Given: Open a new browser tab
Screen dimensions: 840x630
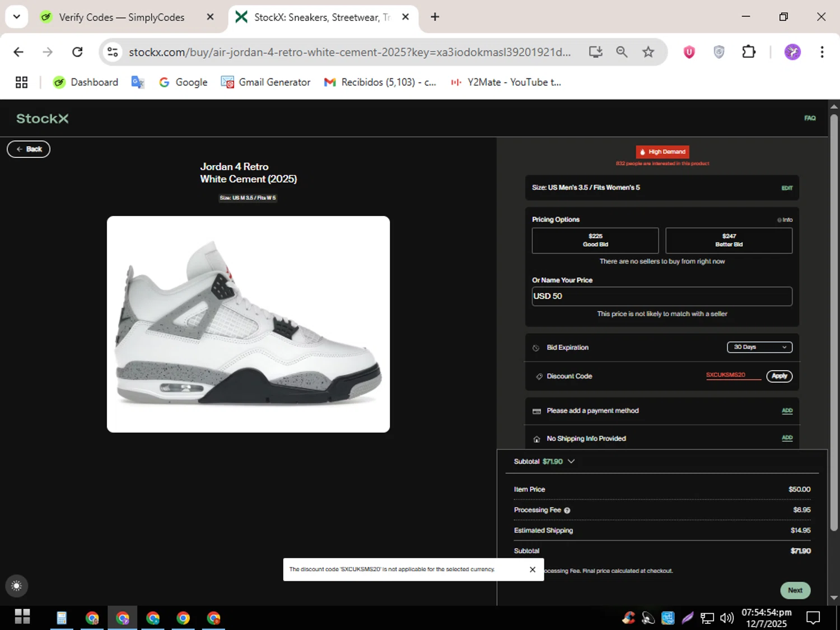Looking at the screenshot, I should 435,17.
